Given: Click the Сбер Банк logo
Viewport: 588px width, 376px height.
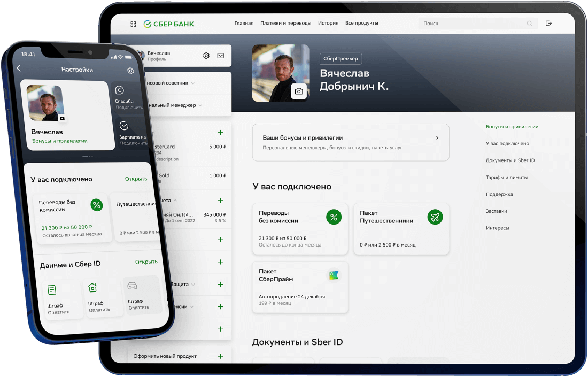Looking at the screenshot, I should 169,24.
